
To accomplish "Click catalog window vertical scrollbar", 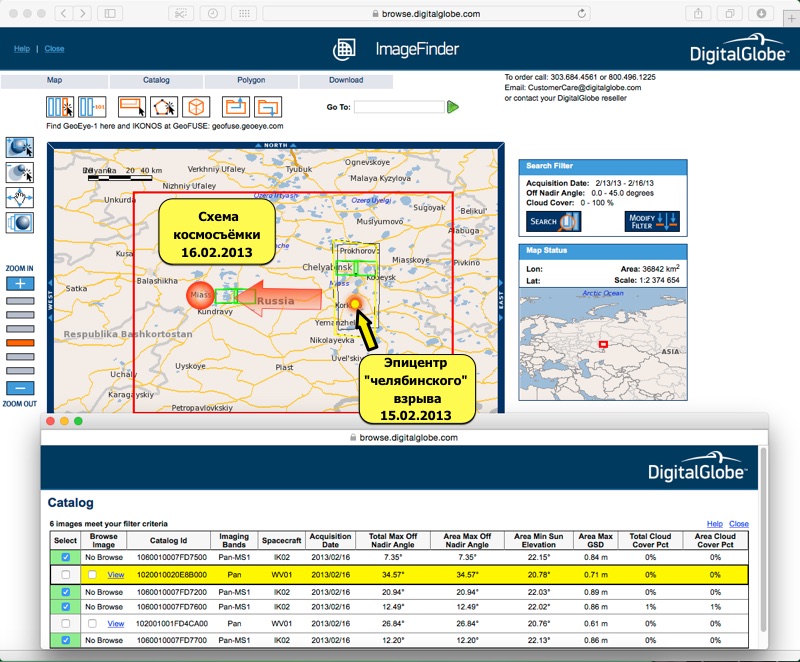I will [763, 541].
